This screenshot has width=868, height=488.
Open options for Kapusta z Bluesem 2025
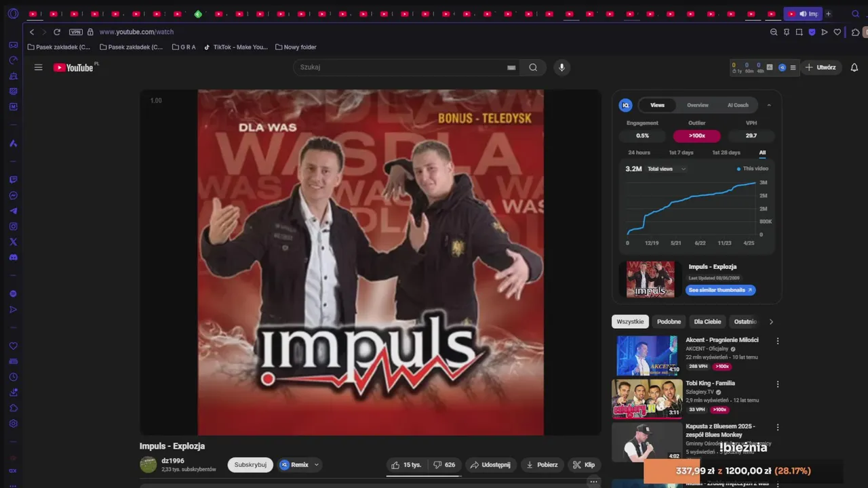tap(778, 428)
